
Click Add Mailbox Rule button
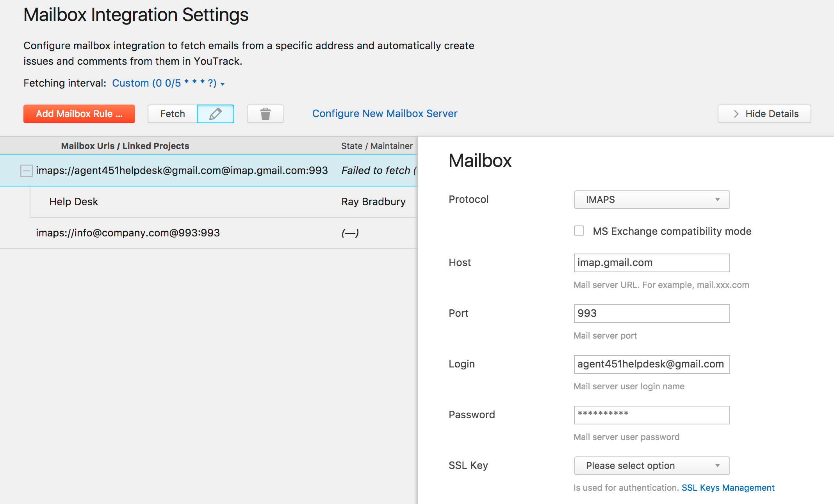click(79, 114)
